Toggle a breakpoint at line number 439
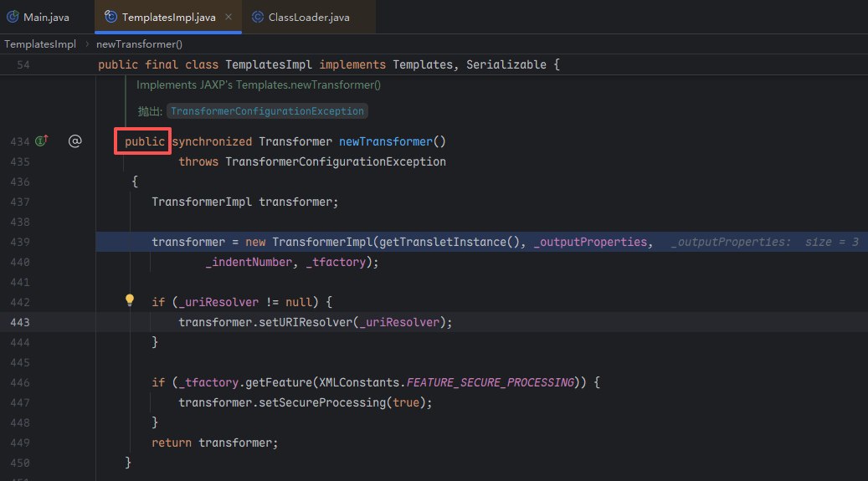Image resolution: width=868 pixels, height=481 pixels. click(19, 242)
